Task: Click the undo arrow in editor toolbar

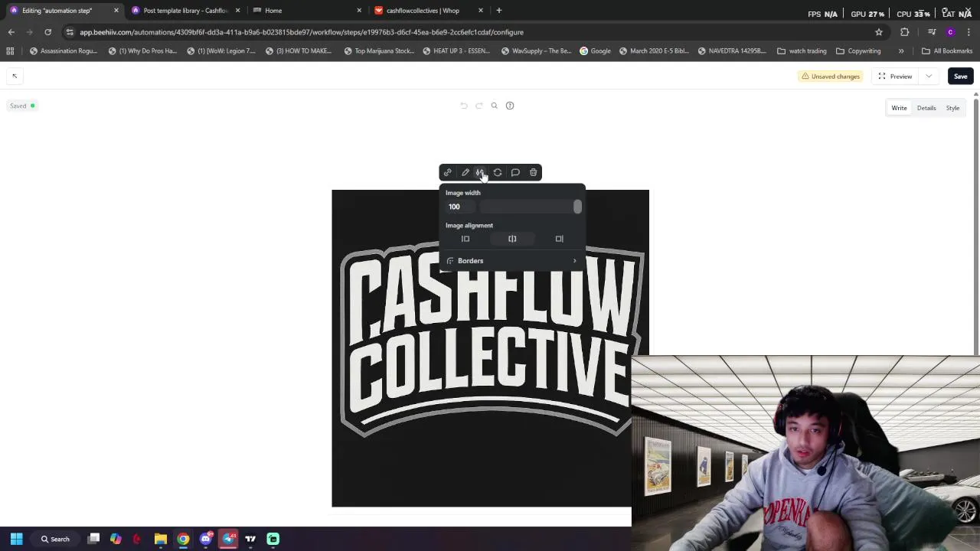Action: click(464, 106)
